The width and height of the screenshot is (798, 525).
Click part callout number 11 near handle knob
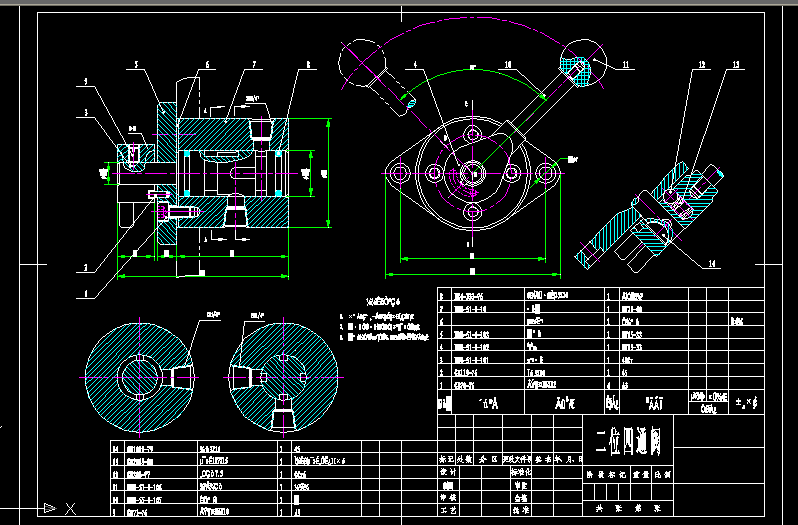(625, 64)
